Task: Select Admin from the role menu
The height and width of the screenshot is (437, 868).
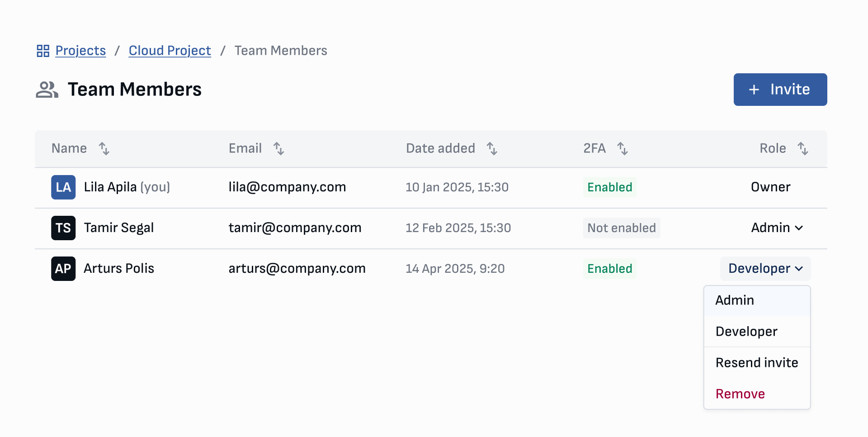Action: pyautogui.click(x=734, y=300)
